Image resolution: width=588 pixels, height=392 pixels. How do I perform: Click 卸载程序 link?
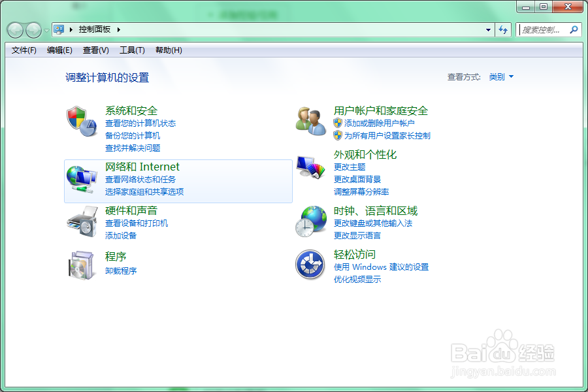point(121,271)
